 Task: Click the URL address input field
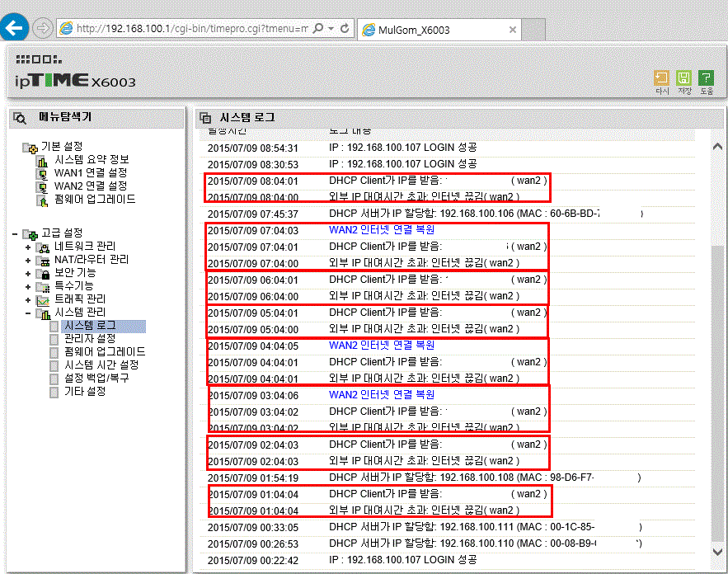tap(192, 28)
